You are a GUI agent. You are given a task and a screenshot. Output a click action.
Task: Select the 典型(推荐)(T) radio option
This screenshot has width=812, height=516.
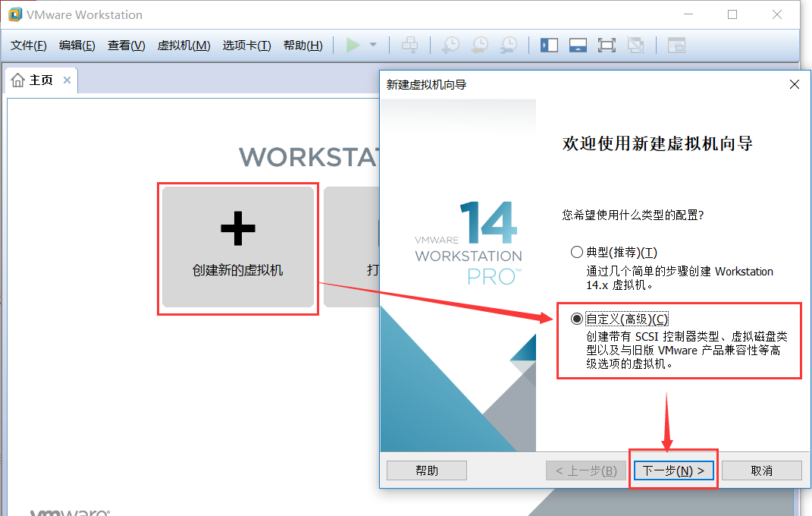tap(576, 252)
